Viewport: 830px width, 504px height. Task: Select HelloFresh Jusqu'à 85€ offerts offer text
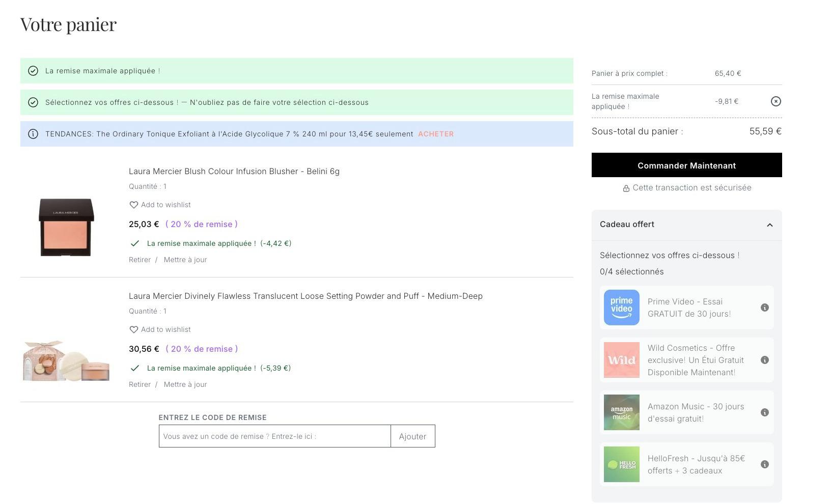tap(696, 464)
